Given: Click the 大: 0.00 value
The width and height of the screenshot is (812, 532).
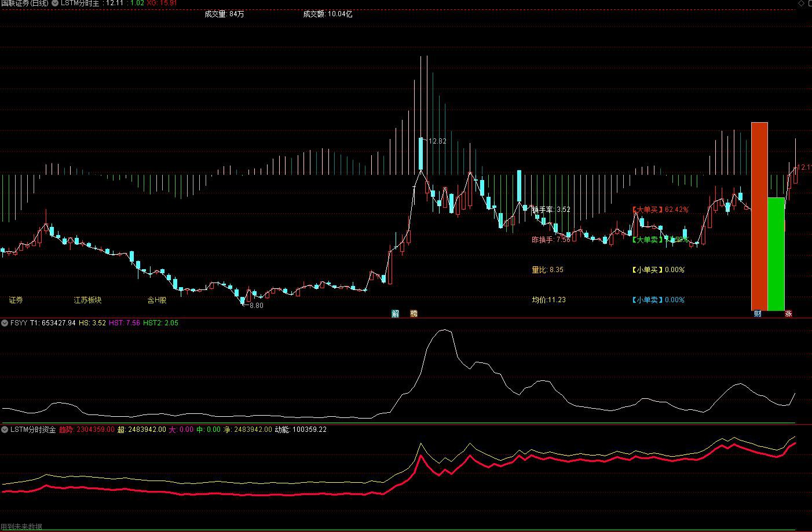Looking at the screenshot, I should tap(181, 430).
